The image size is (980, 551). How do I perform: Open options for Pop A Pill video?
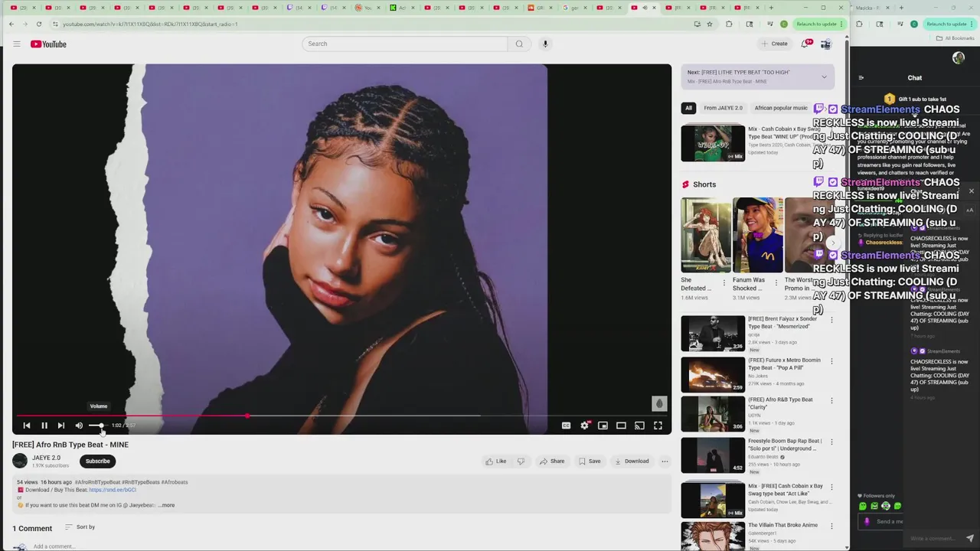(x=831, y=361)
